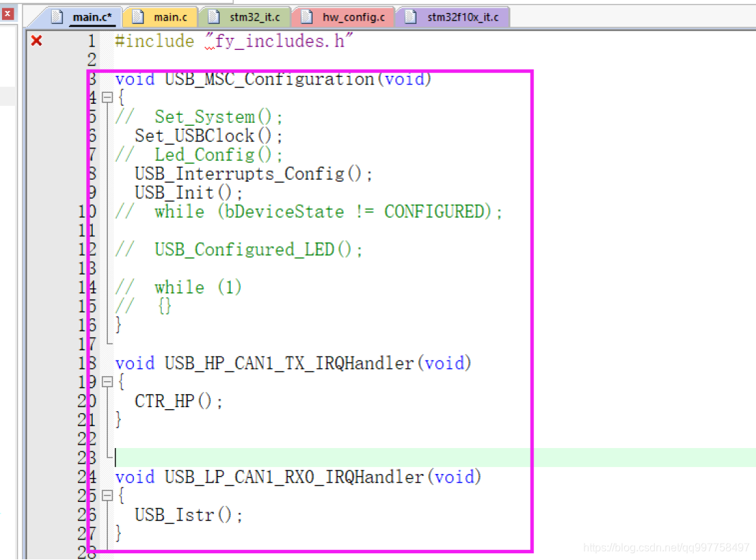This screenshot has height=560, width=756.
Task: Collapse the USB_HP_CAN1_TX_IRQHandler function block
Action: 107,382
